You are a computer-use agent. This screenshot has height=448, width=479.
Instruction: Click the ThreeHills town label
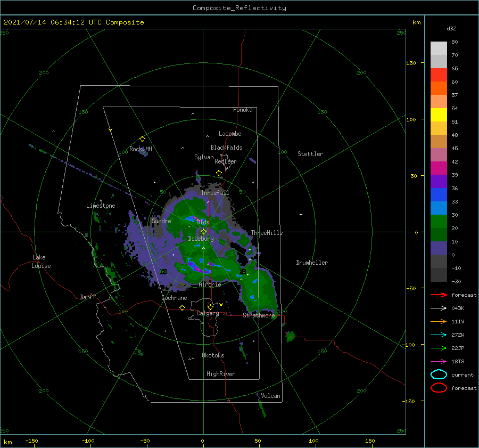coord(267,233)
